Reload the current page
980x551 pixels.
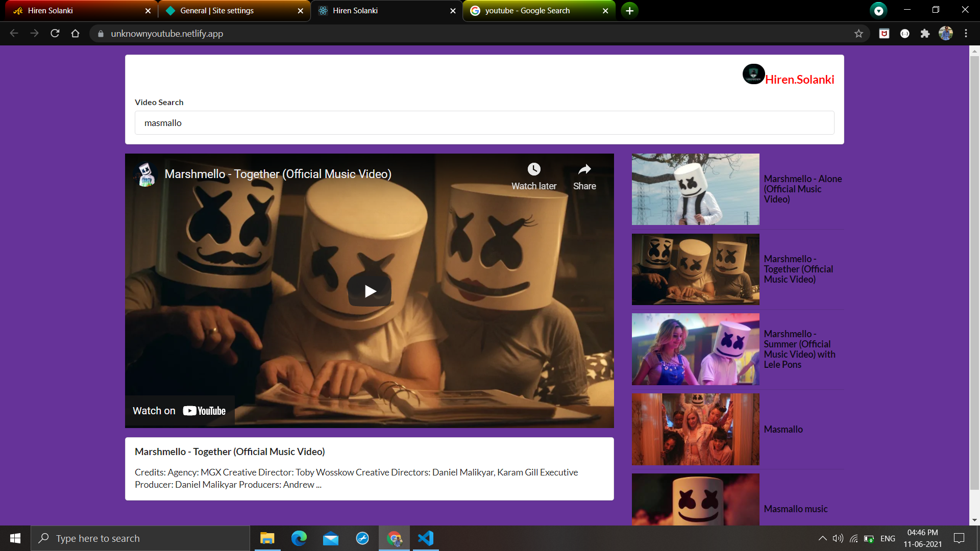(55, 34)
